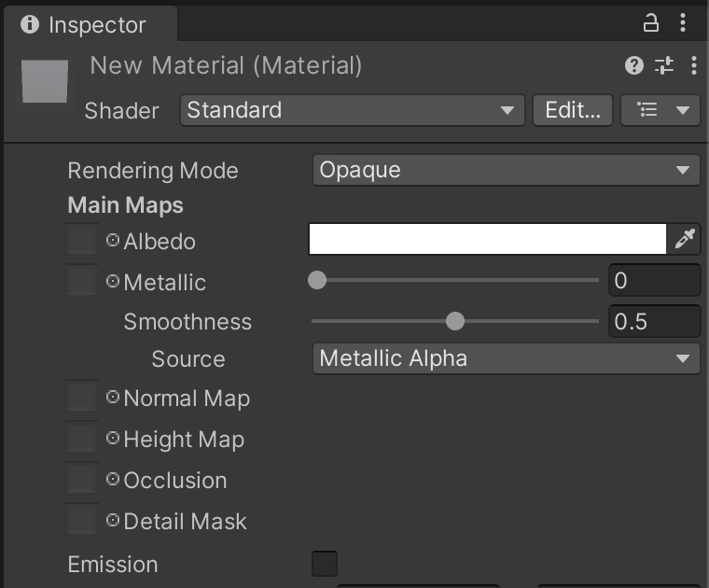Pick Albedo color with eyedropper
This screenshot has width=709, height=588.
685,240
